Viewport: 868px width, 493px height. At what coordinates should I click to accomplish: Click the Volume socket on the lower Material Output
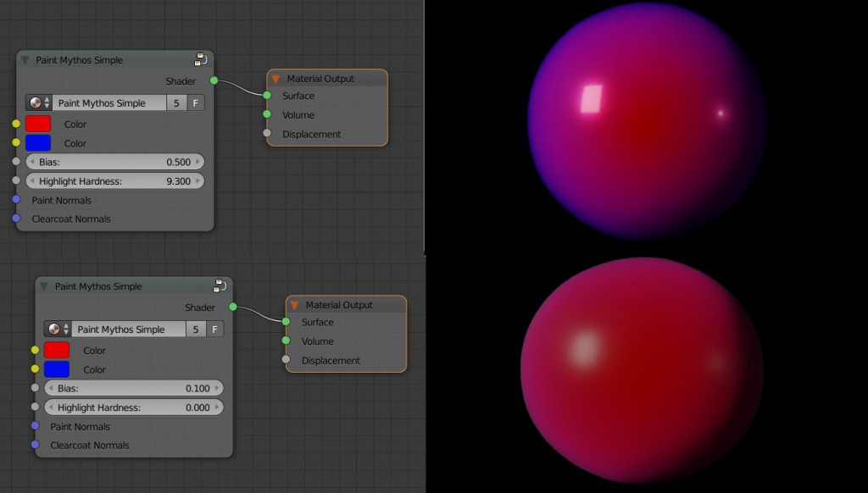(x=286, y=341)
